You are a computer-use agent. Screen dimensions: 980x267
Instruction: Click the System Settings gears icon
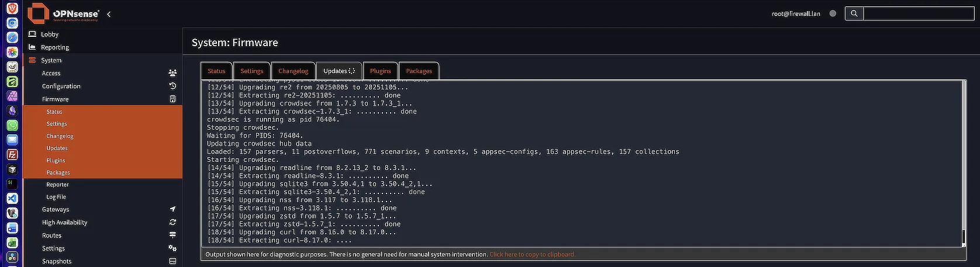(172, 248)
